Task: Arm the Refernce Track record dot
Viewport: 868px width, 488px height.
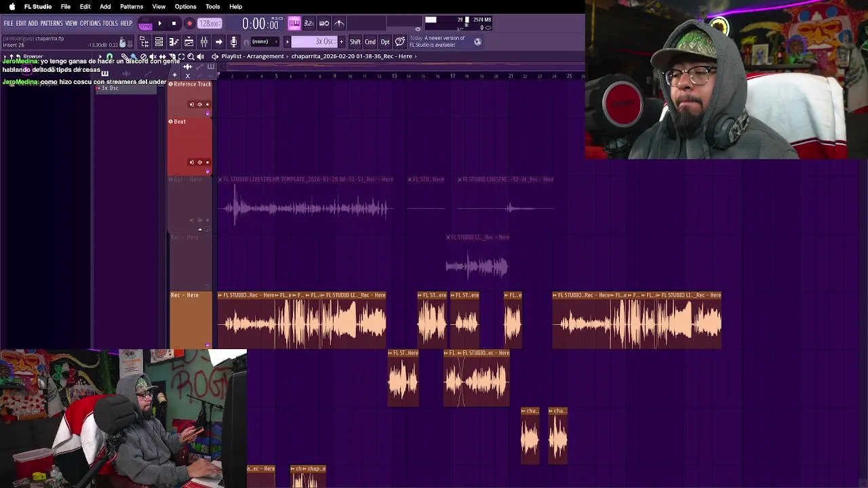Action: (x=208, y=104)
